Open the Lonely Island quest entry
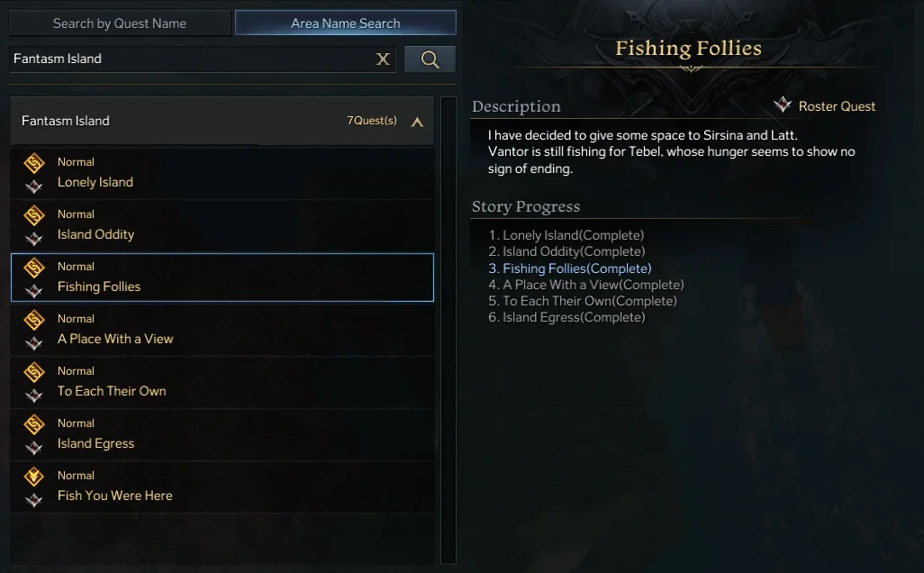 point(222,173)
